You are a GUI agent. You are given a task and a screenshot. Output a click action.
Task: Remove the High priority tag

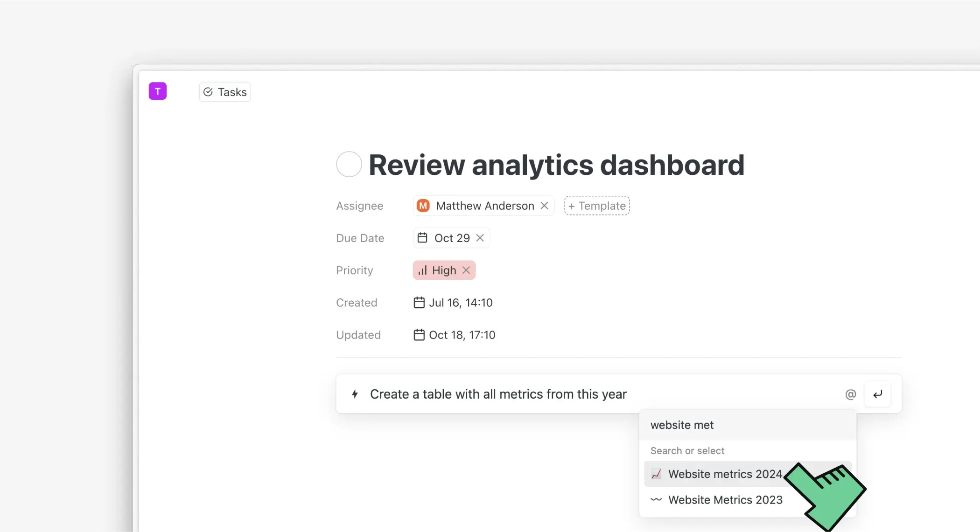click(466, 270)
